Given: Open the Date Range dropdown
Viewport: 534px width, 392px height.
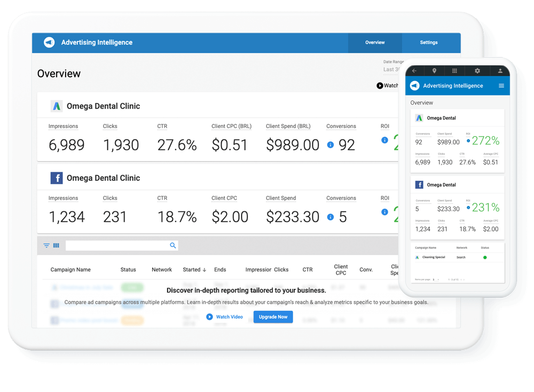Looking at the screenshot, I should [x=392, y=69].
